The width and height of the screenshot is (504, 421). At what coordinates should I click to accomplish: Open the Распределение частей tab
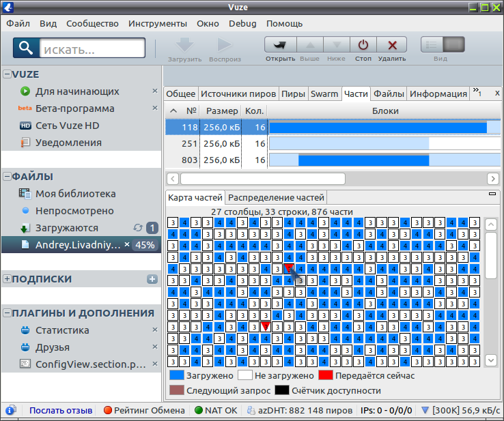(x=276, y=197)
